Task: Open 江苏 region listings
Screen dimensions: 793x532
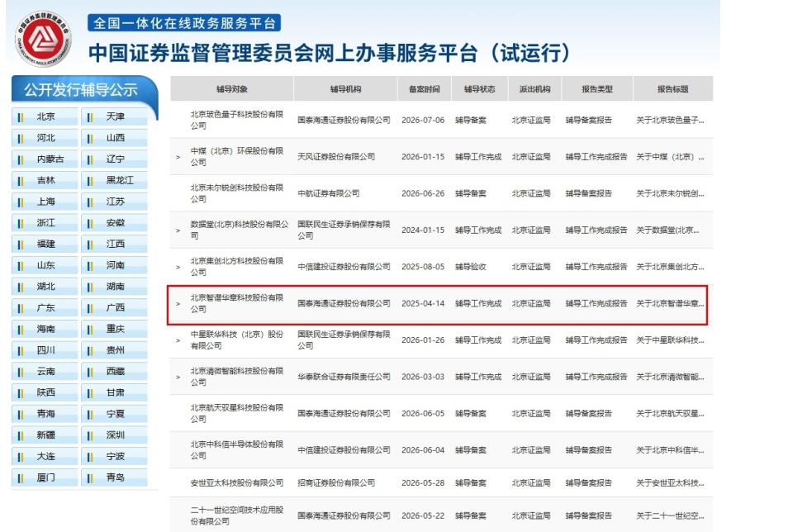Action: [x=114, y=202]
